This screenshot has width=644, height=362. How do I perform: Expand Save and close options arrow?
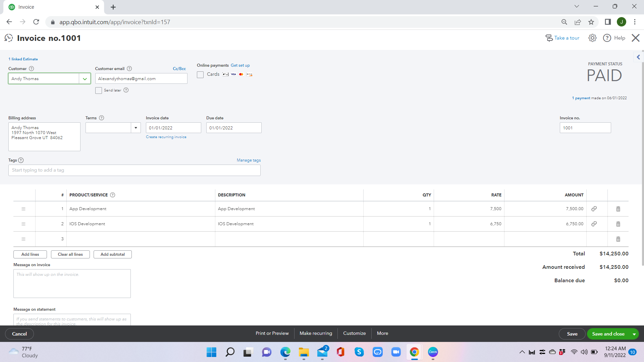[634, 334]
